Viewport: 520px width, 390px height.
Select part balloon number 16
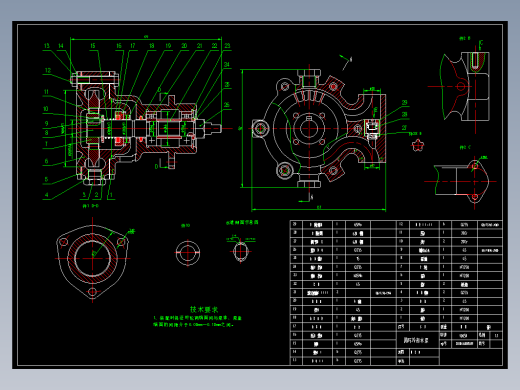[119, 46]
